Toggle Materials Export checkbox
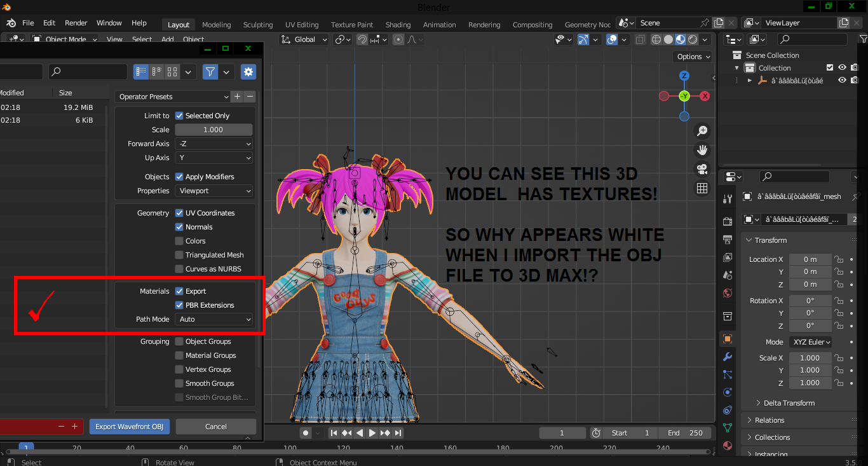This screenshot has width=868, height=466. (x=179, y=291)
